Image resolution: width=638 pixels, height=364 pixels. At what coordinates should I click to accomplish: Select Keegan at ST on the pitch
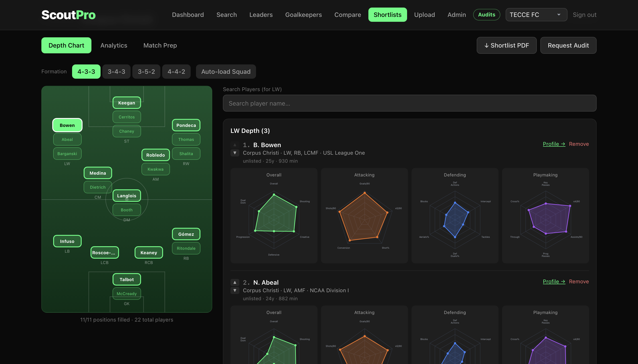[x=127, y=103]
